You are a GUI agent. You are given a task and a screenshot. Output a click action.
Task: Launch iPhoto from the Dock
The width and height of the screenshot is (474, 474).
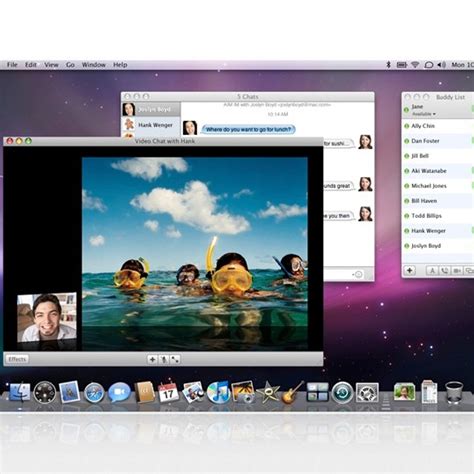243,392
